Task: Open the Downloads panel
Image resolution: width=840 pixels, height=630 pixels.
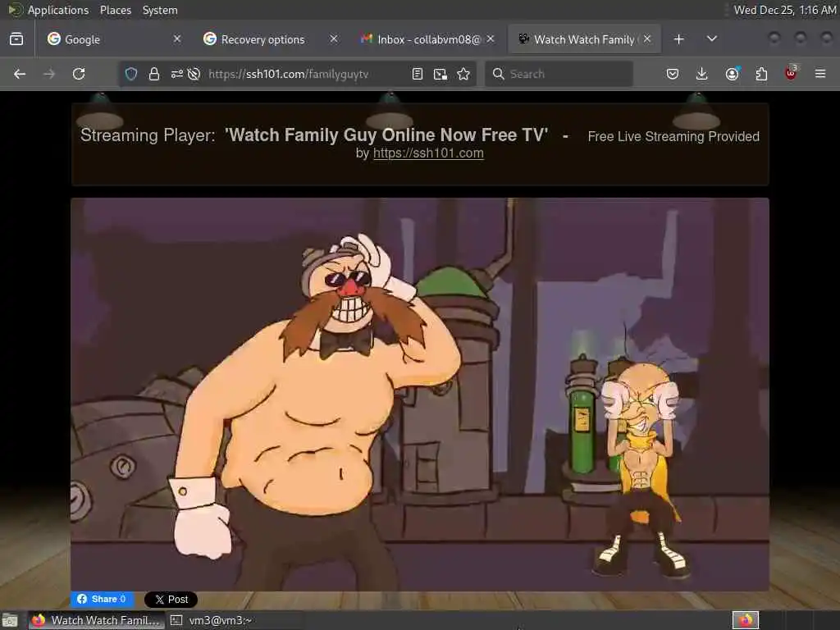Action: click(702, 74)
